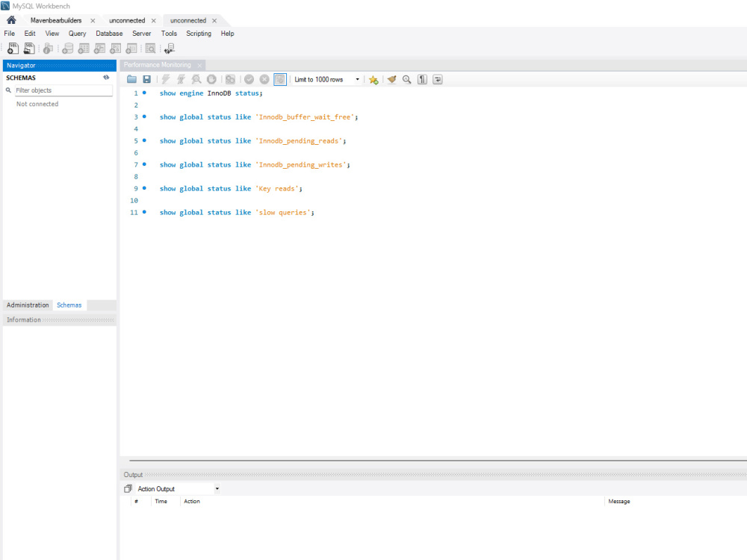747x560 pixels.
Task: Open the object inspector icon
Action: 48,49
